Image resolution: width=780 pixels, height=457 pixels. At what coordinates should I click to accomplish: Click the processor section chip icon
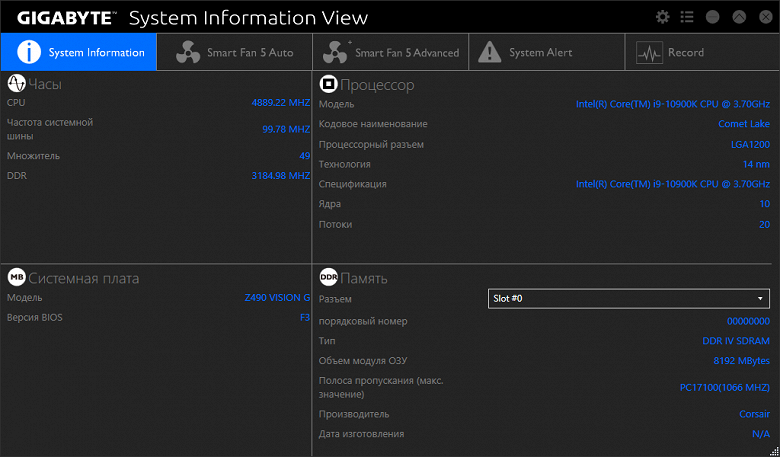click(328, 85)
